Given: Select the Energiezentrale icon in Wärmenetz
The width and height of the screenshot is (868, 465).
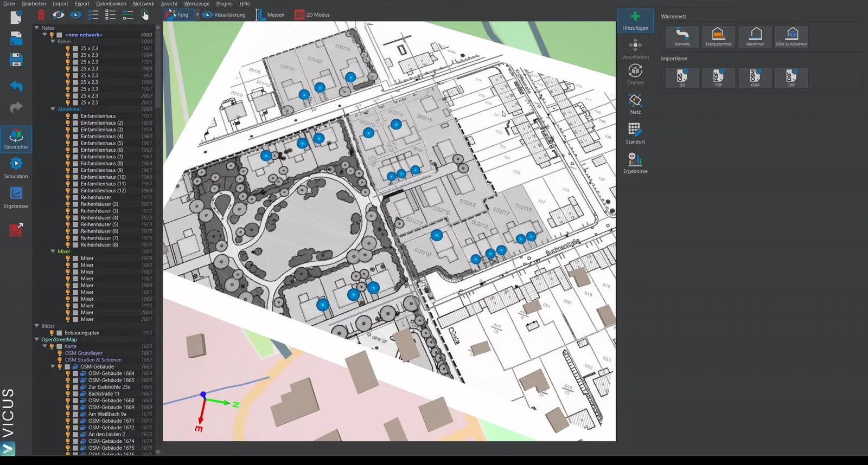Looking at the screenshot, I should [718, 36].
